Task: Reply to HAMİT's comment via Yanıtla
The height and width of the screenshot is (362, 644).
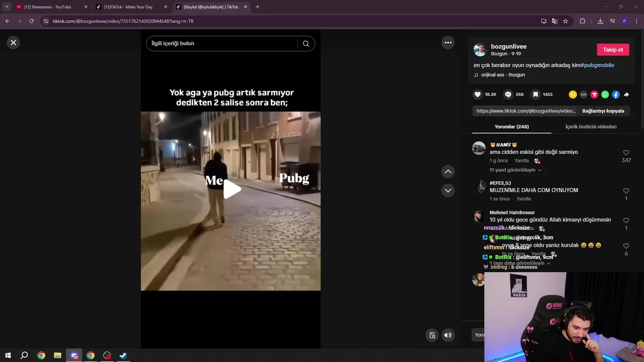Action: [x=521, y=161]
